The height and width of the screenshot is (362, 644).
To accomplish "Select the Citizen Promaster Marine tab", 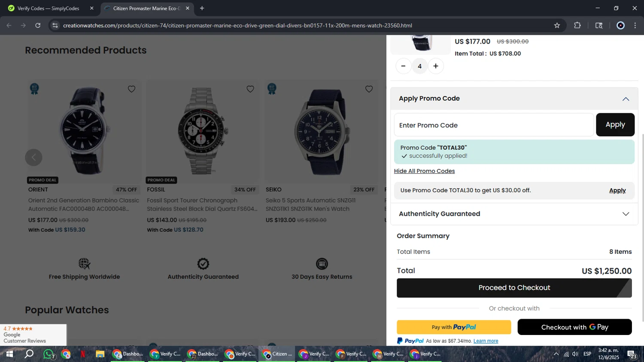I will tap(146, 8).
